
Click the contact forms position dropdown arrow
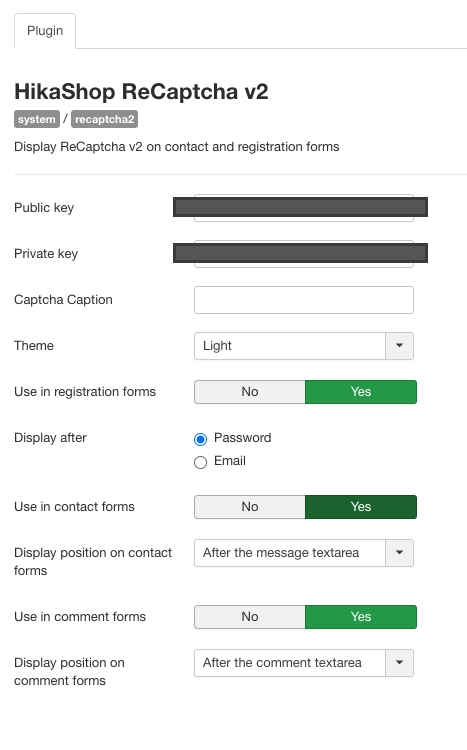400,553
